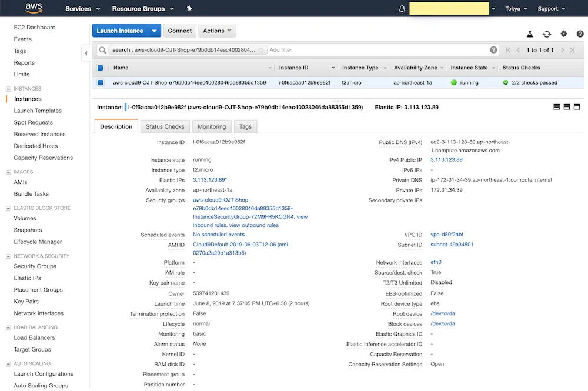Open the Root device /dev/xvda link

[x=443, y=313]
